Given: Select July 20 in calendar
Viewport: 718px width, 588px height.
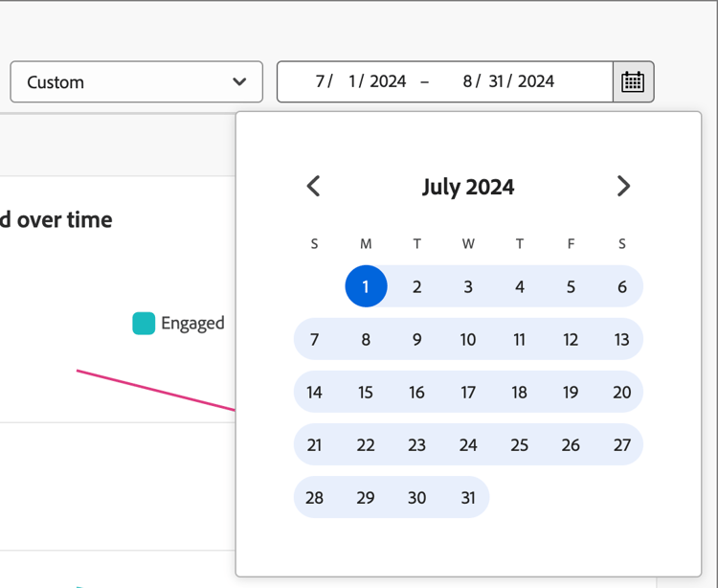Looking at the screenshot, I should point(622,392).
